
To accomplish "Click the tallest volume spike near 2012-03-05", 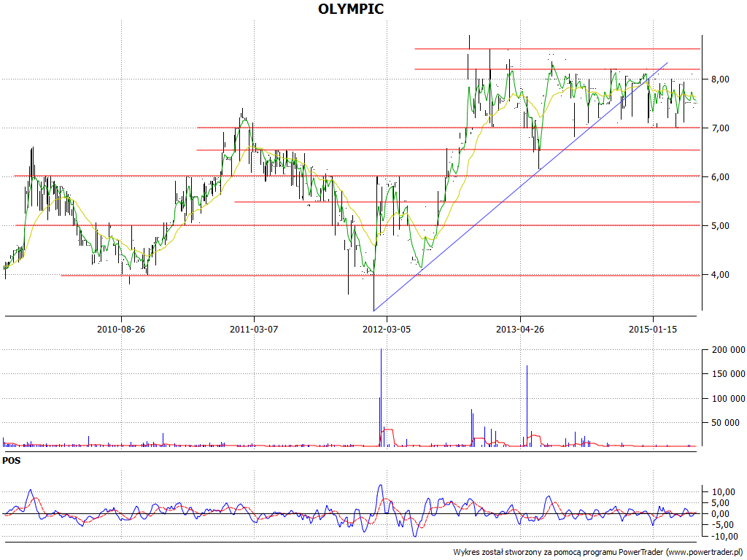I will coord(381,397).
